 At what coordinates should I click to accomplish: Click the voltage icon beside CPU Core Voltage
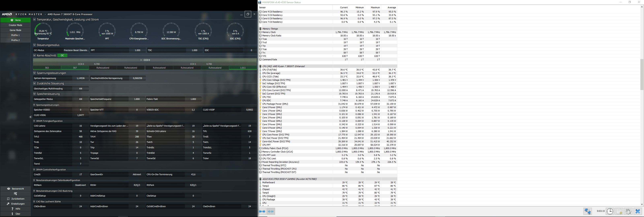point(260,80)
